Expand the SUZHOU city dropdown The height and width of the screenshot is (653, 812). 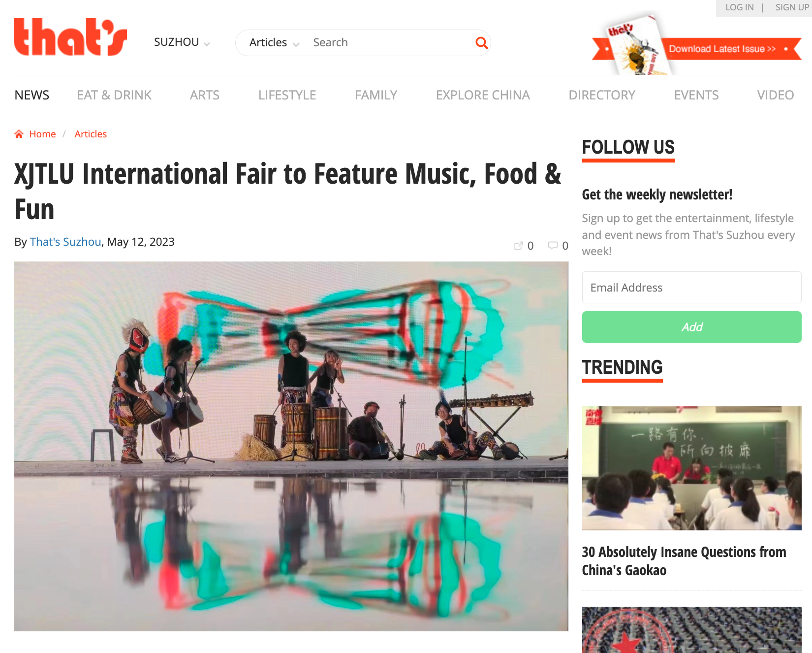182,42
